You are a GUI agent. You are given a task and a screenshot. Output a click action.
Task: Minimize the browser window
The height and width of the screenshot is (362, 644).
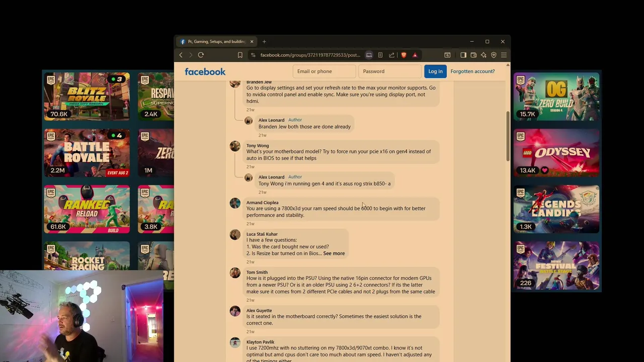472,42
